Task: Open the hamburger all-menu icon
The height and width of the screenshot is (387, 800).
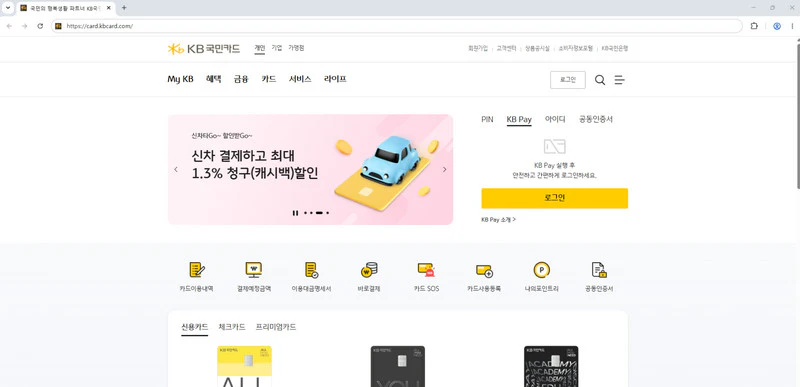Action: pos(619,80)
